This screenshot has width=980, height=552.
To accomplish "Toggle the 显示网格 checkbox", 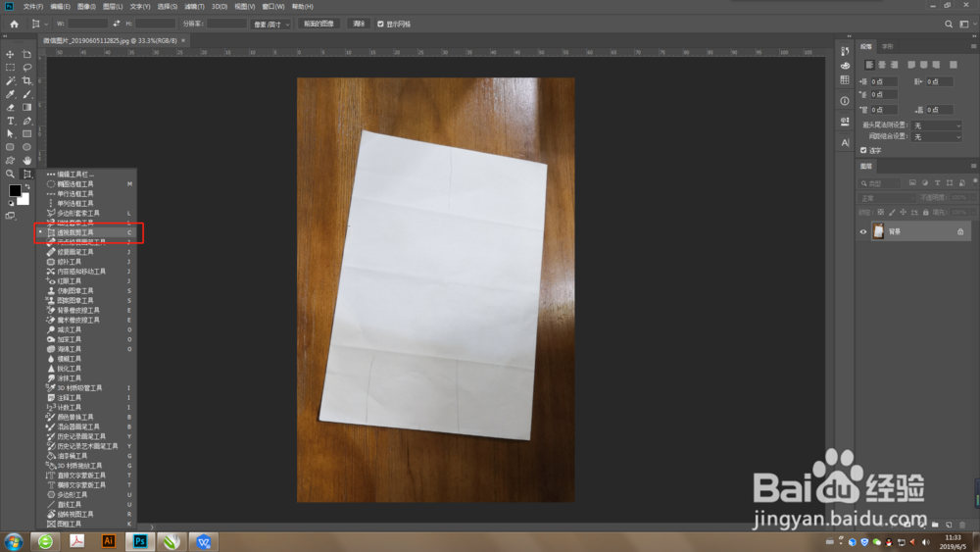I will click(380, 24).
